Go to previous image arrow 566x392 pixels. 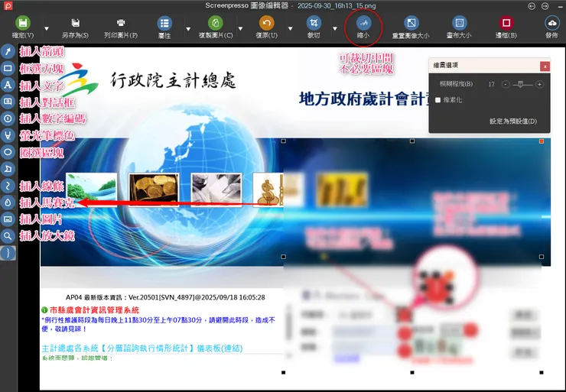[x=532, y=6]
